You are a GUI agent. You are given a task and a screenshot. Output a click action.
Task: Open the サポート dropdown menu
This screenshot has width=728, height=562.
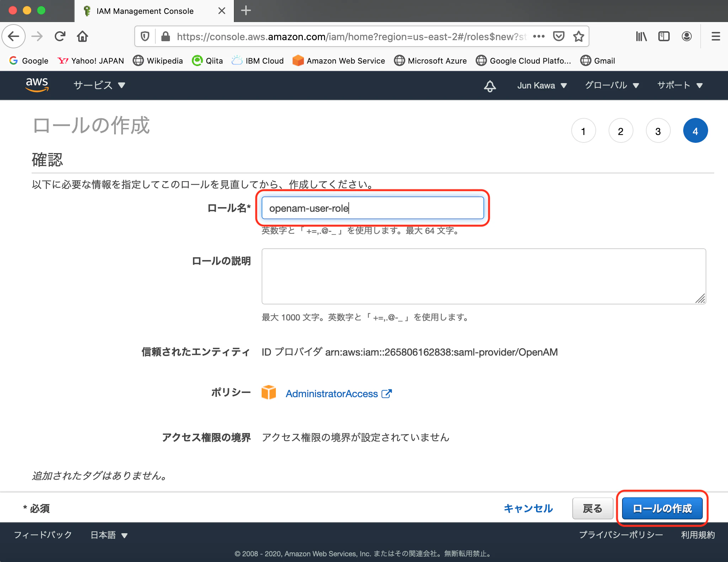tap(680, 85)
